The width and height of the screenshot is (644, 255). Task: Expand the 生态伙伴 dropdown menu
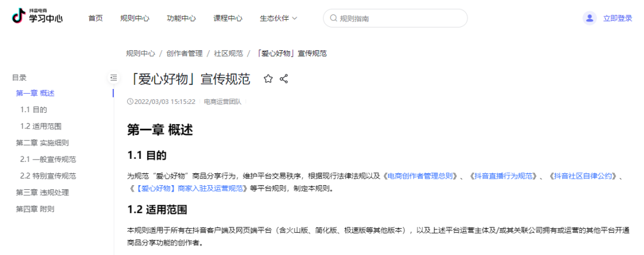[278, 18]
